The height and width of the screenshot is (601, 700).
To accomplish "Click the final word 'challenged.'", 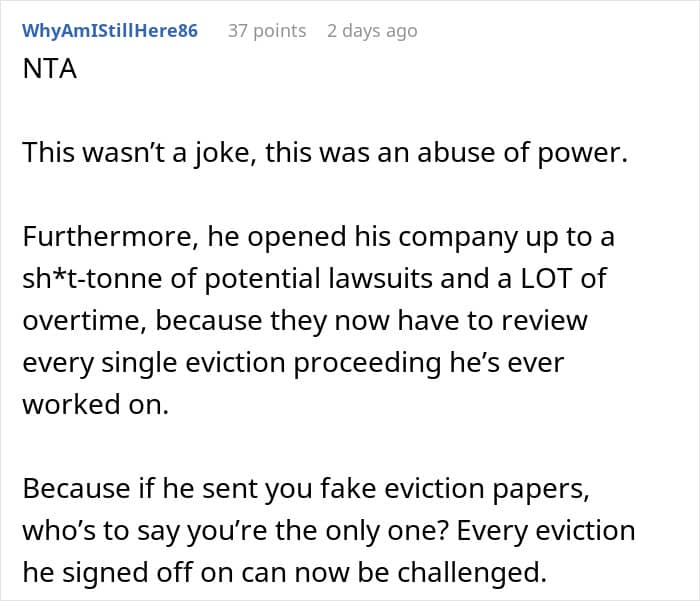I will coord(472,573).
